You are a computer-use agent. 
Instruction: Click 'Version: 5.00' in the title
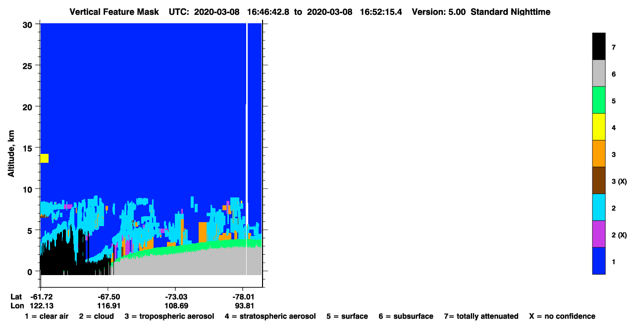click(x=438, y=12)
